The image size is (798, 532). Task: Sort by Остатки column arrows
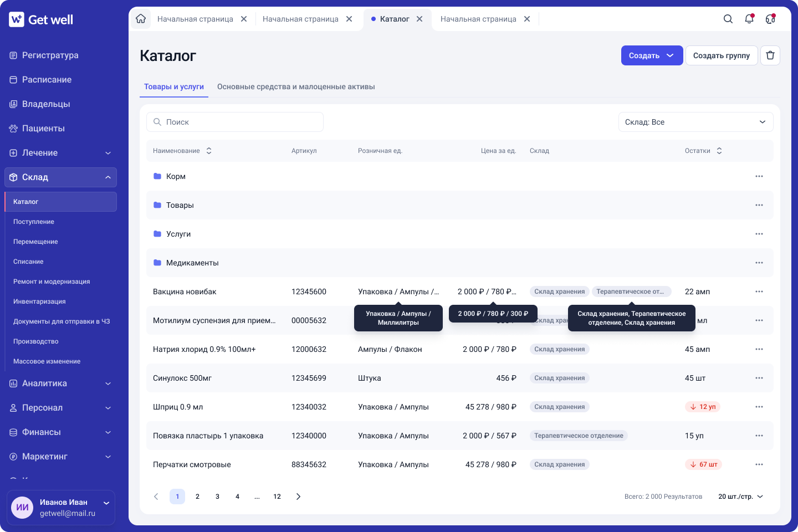[x=719, y=151]
